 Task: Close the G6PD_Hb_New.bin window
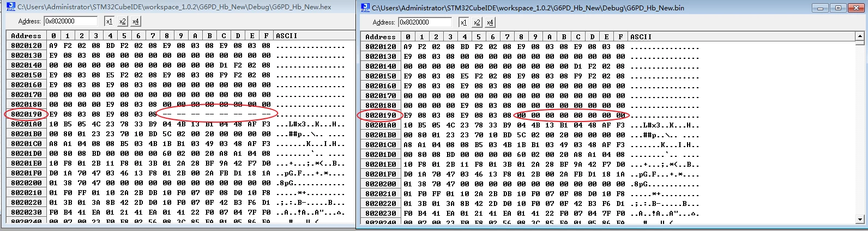point(855,8)
